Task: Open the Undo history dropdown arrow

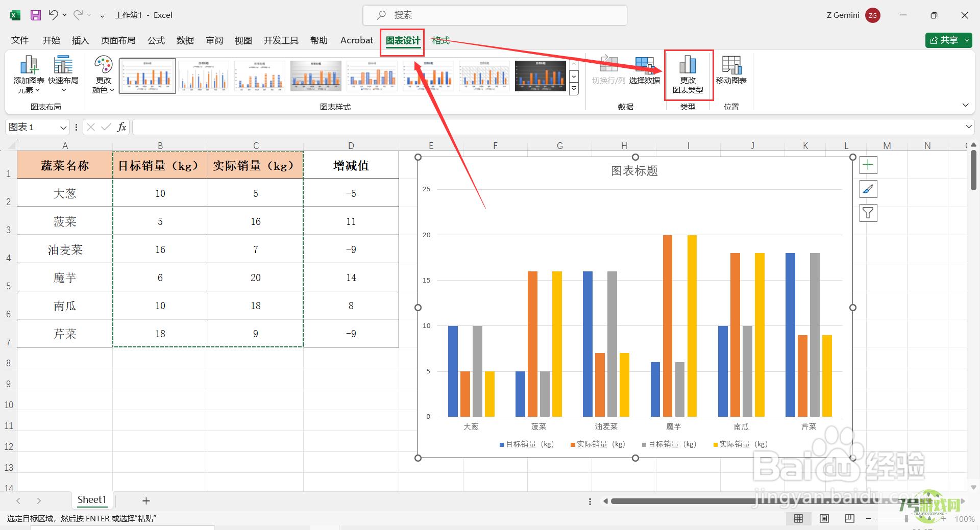Action: [64, 15]
